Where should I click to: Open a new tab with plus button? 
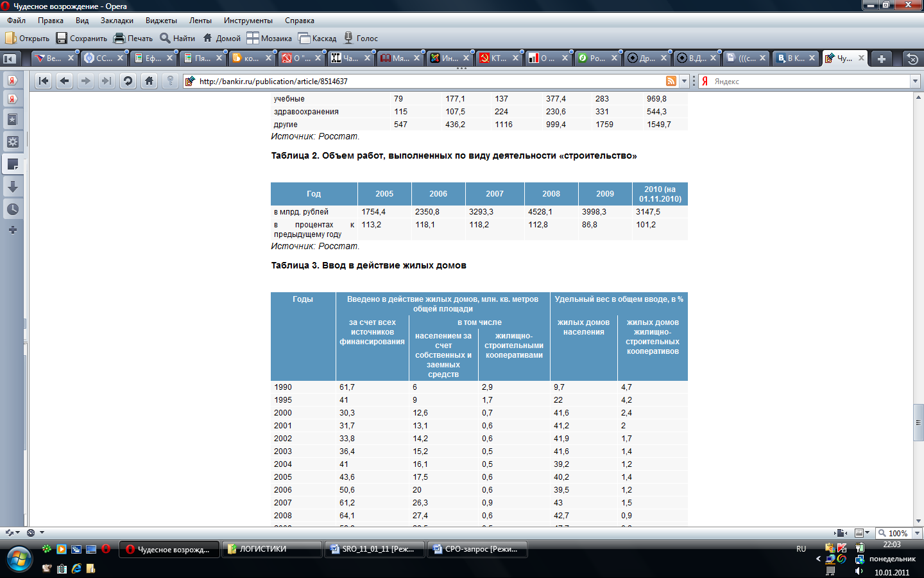881,58
